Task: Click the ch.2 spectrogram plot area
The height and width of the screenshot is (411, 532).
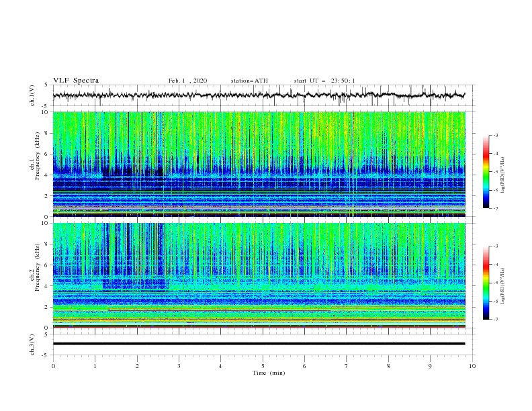Action: (259, 275)
